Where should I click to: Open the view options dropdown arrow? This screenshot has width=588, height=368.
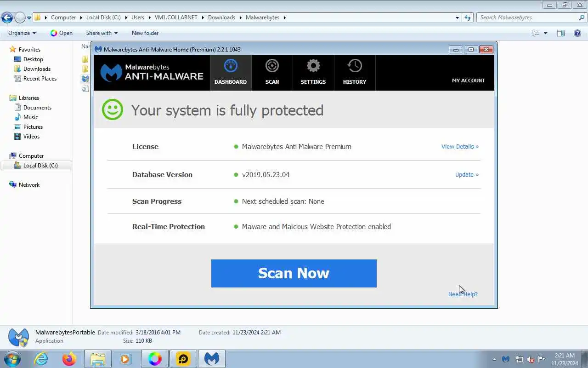pos(546,33)
